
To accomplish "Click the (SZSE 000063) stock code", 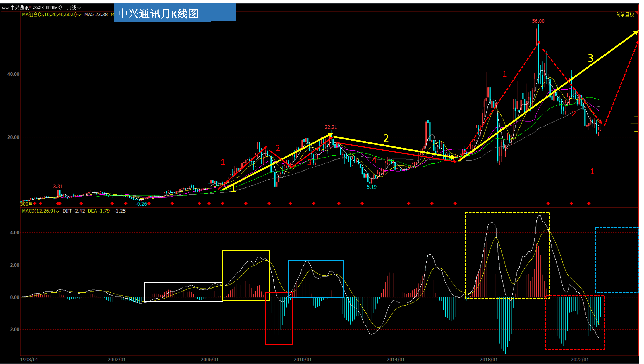I will (47, 8).
